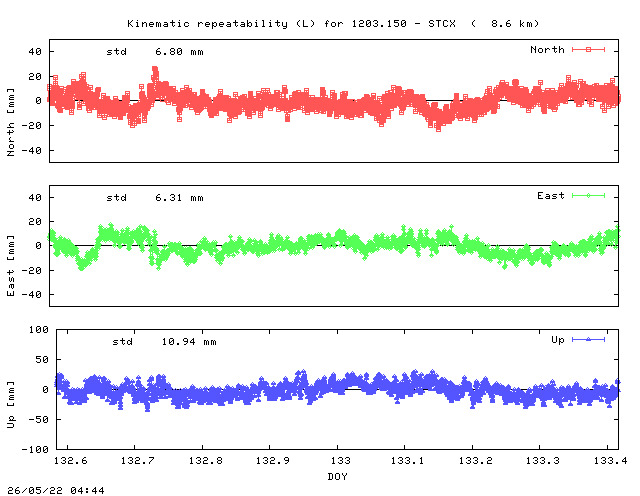640x496 pixels.
Task: Click x-axis tick label 133.1
Action: 408,460
